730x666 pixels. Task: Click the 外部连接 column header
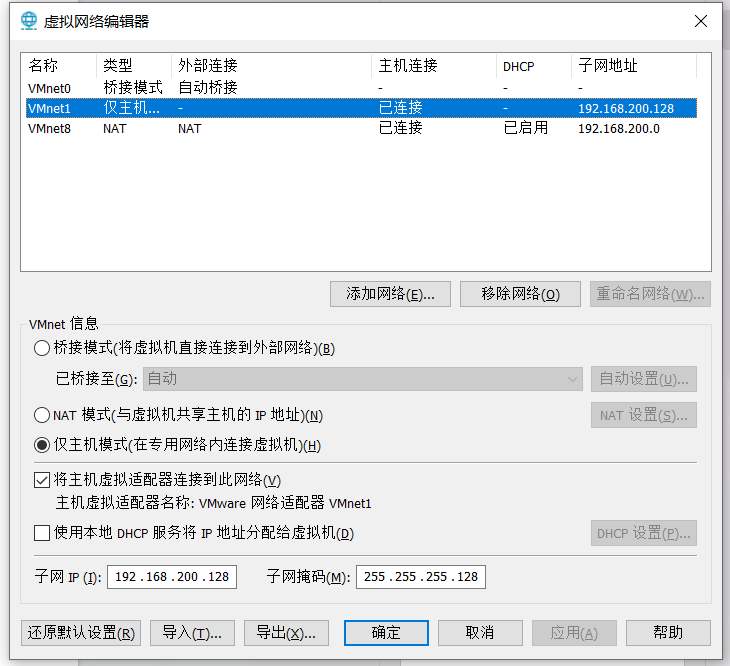(x=271, y=66)
